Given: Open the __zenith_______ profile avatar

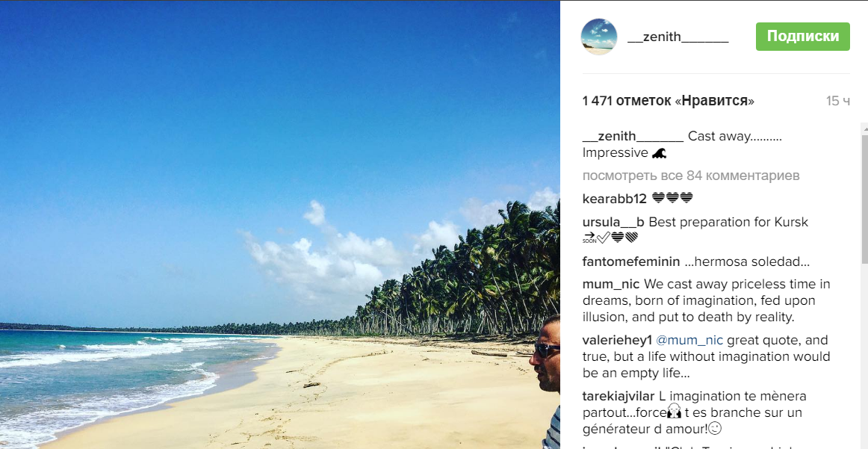Looking at the screenshot, I should (x=599, y=37).
